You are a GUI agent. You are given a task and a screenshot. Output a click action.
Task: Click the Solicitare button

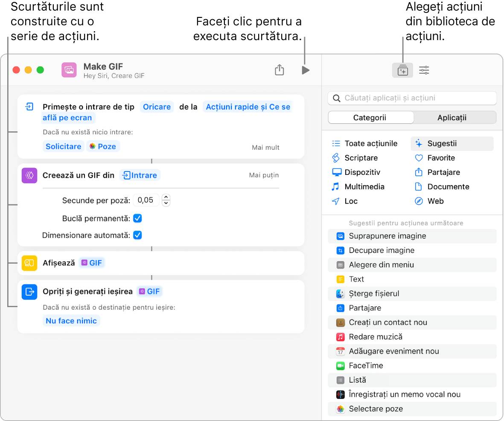pos(64,146)
